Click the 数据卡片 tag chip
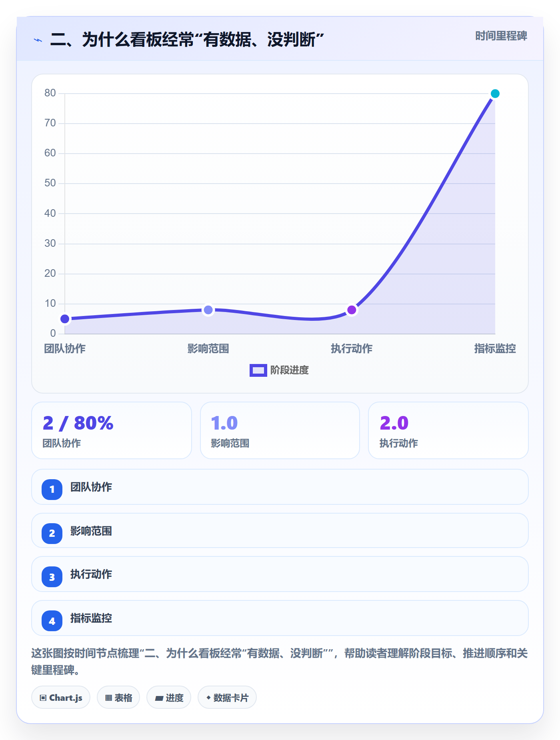 coord(227,698)
